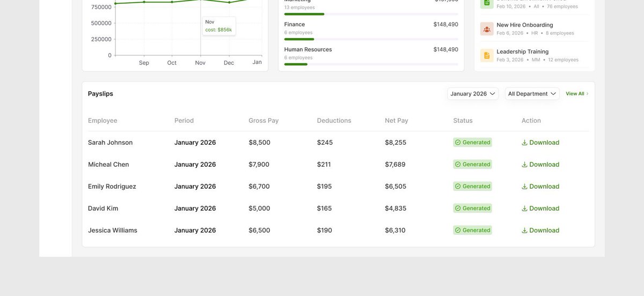Click gross pay value $8,500

tap(259, 143)
